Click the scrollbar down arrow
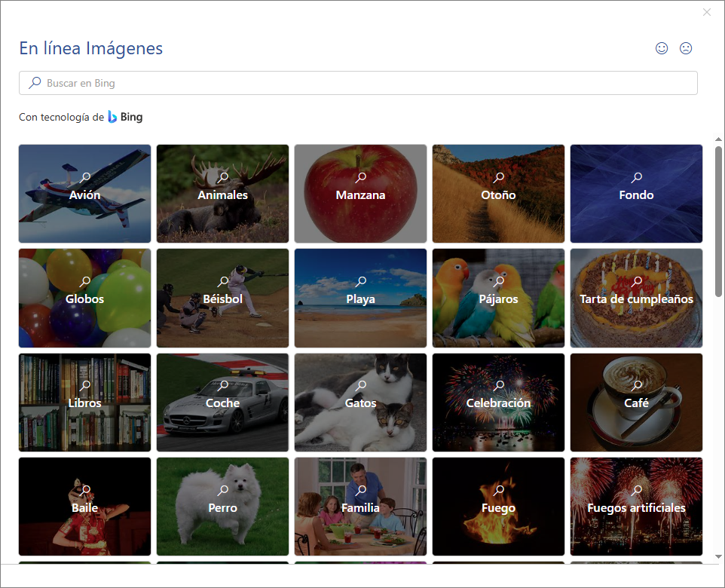The height and width of the screenshot is (588, 725). tap(718, 556)
